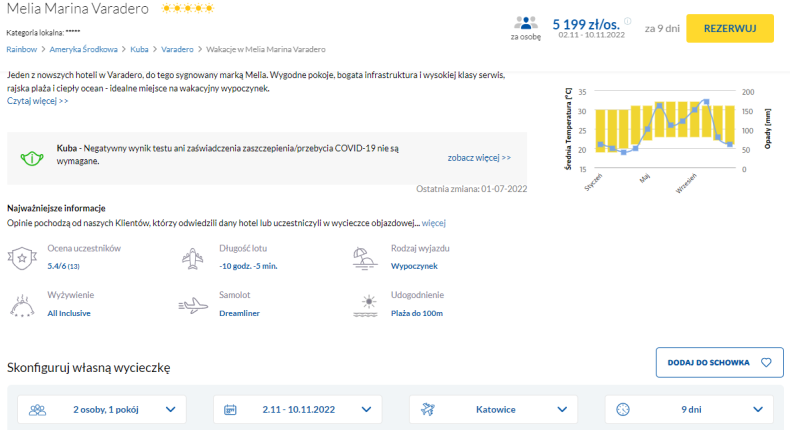
Task: Click the Ostatnia zmiana: 01-07-2022 text
Action: coord(472,189)
